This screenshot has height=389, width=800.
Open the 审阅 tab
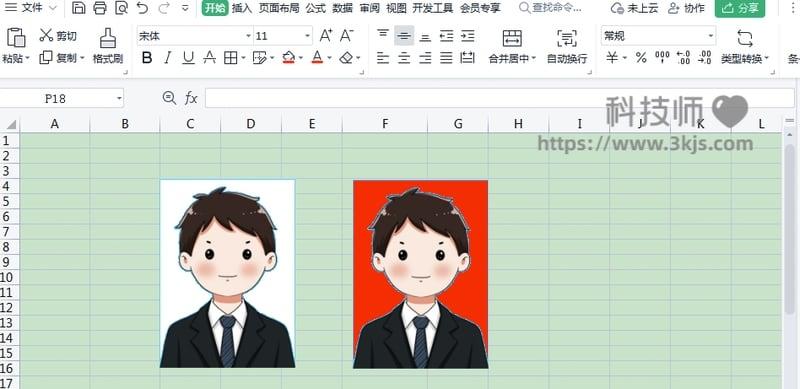pyautogui.click(x=369, y=8)
